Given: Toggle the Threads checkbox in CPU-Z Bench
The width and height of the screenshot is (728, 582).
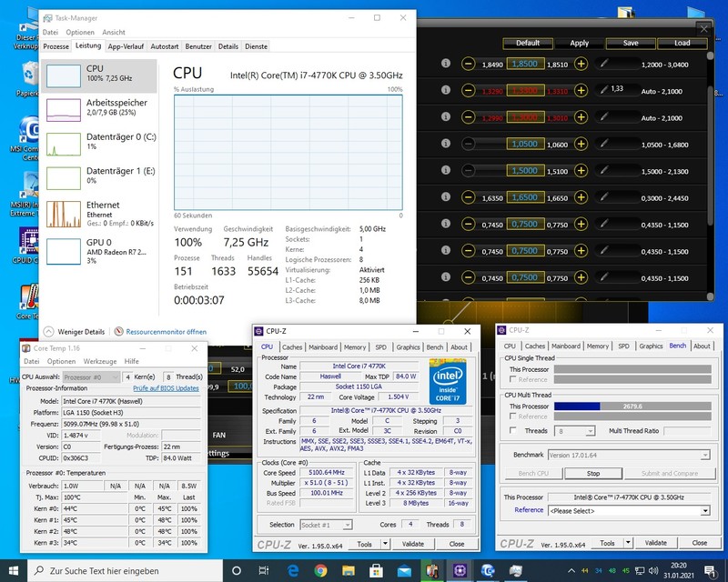Looking at the screenshot, I should click(x=513, y=430).
